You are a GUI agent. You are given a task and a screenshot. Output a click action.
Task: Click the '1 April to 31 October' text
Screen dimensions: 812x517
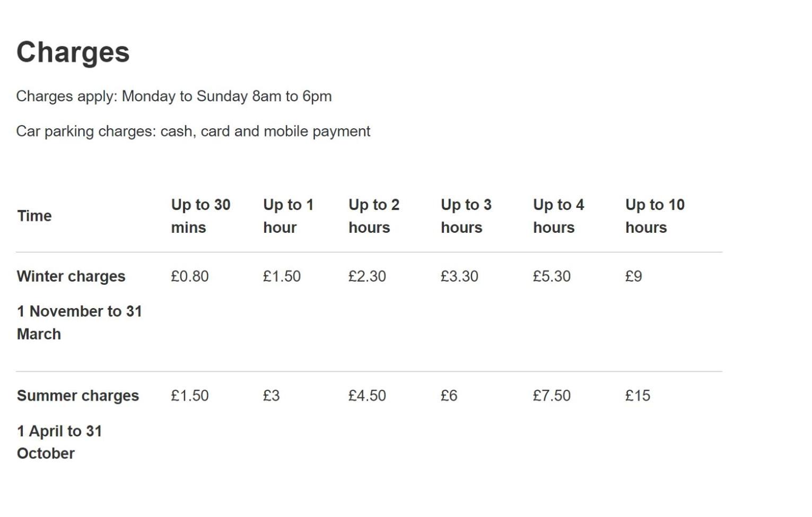[x=59, y=442]
